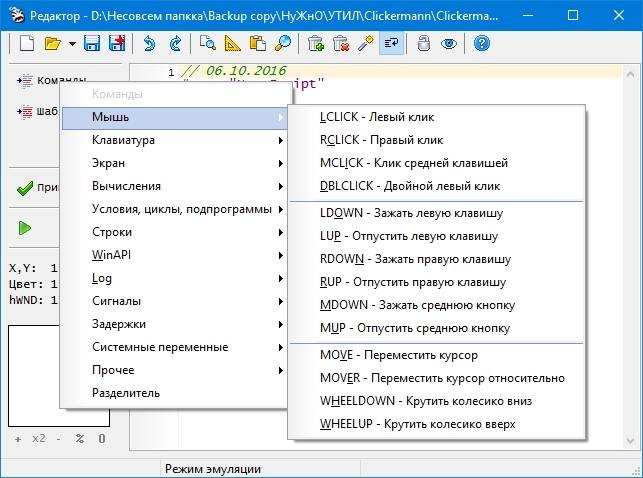This screenshot has width=643, height=478.
Task: Click the editor scrollbar up arrow
Action: click(630, 74)
